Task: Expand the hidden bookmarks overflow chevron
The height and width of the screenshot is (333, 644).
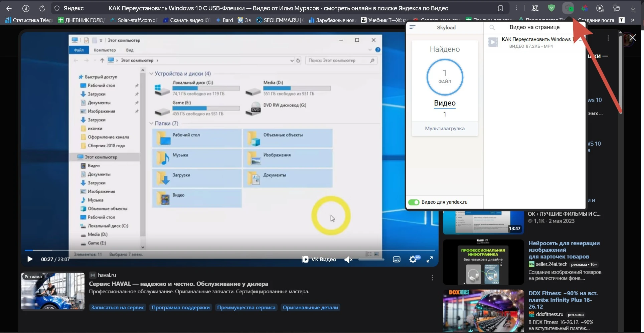Action: click(632, 20)
